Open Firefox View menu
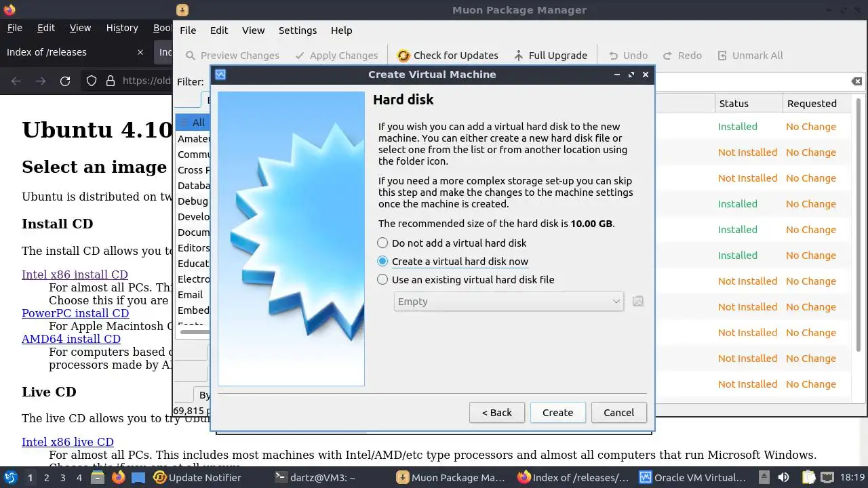 click(x=80, y=28)
